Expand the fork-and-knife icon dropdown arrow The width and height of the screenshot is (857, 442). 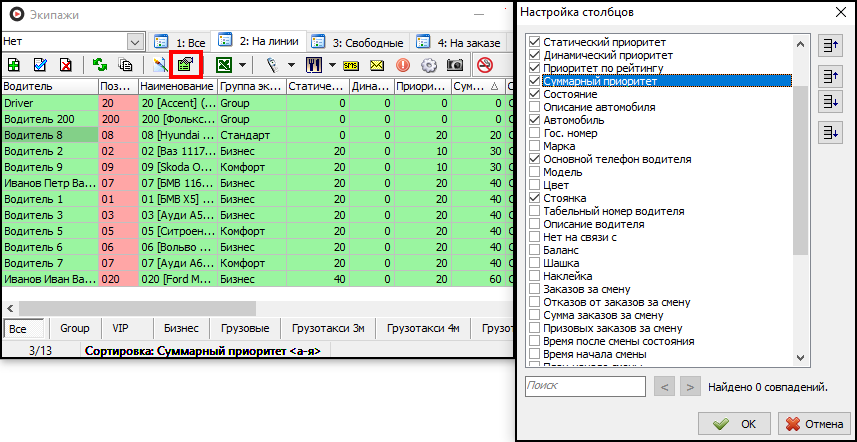tap(331, 66)
